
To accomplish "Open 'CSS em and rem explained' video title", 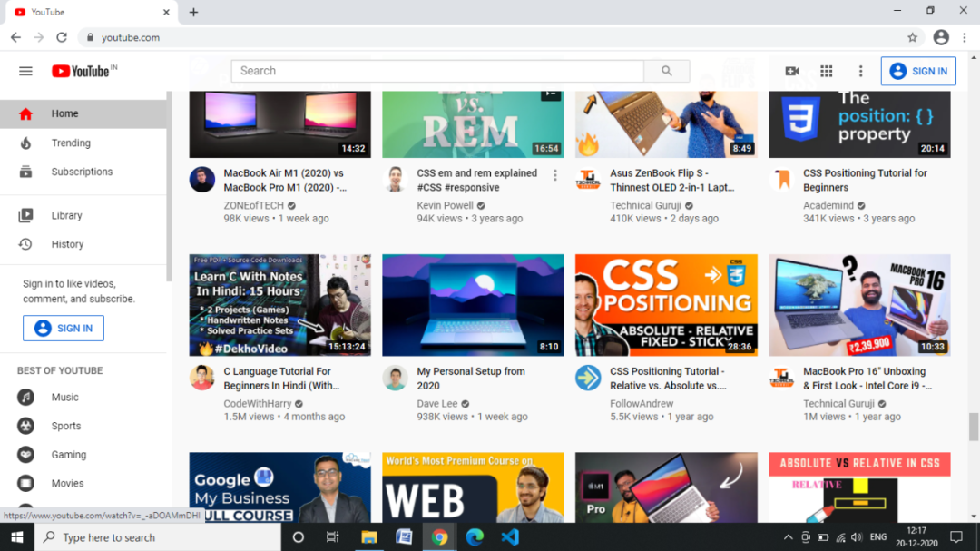I will coord(477,180).
